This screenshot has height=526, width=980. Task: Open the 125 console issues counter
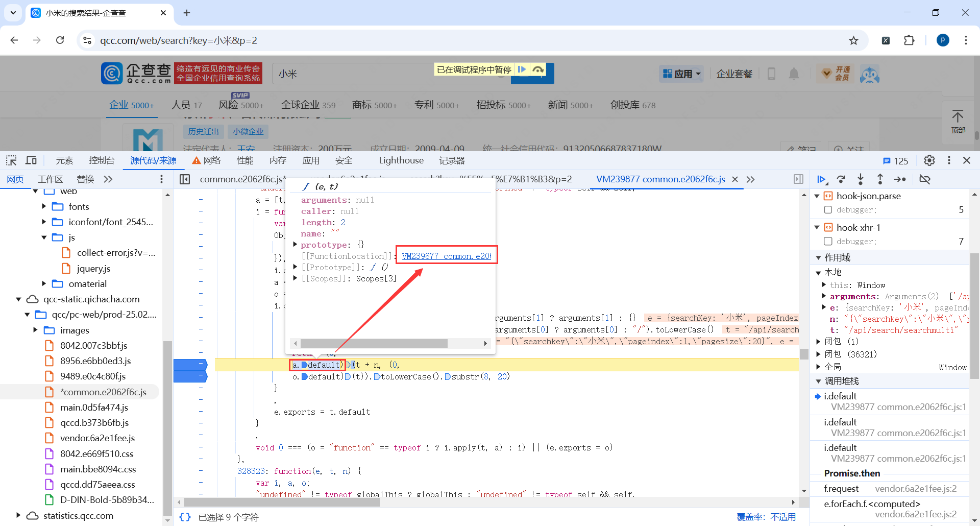coord(895,161)
